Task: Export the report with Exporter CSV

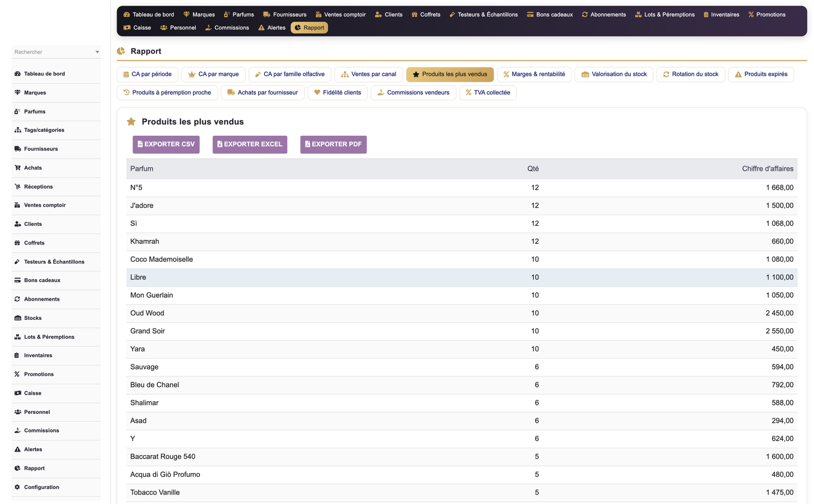Action: 166,145
